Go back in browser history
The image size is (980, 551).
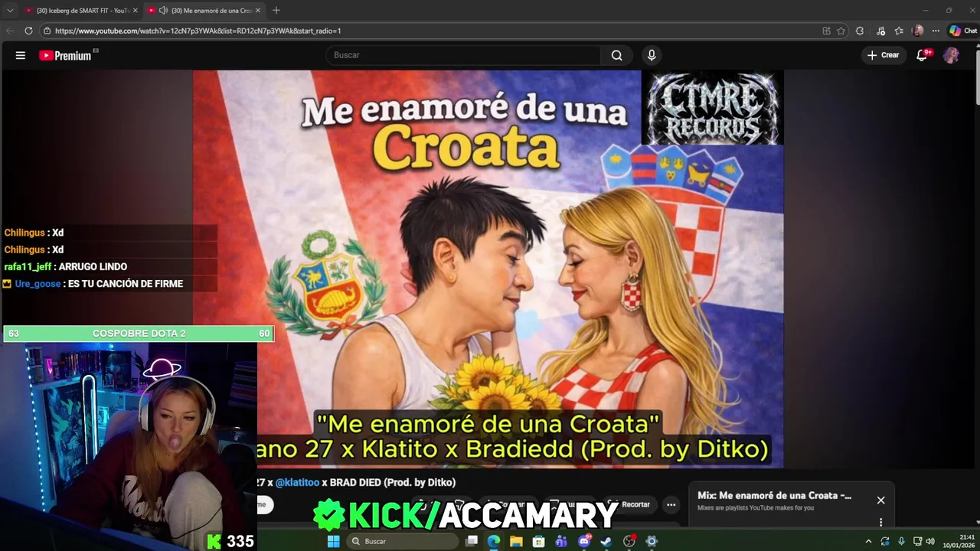[x=10, y=31]
